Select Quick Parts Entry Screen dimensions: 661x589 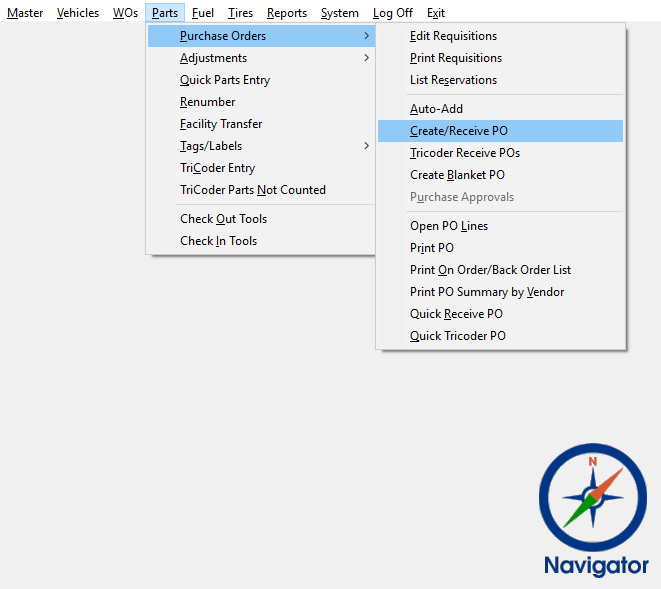pos(225,80)
